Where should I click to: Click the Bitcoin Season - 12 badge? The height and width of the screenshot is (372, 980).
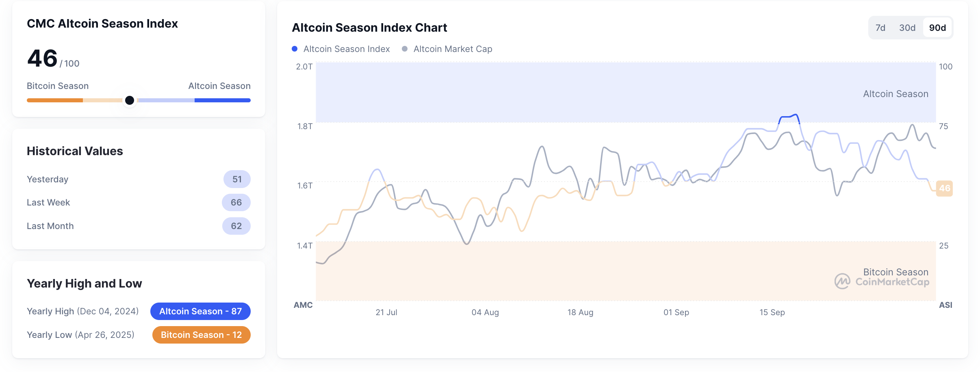tap(201, 335)
